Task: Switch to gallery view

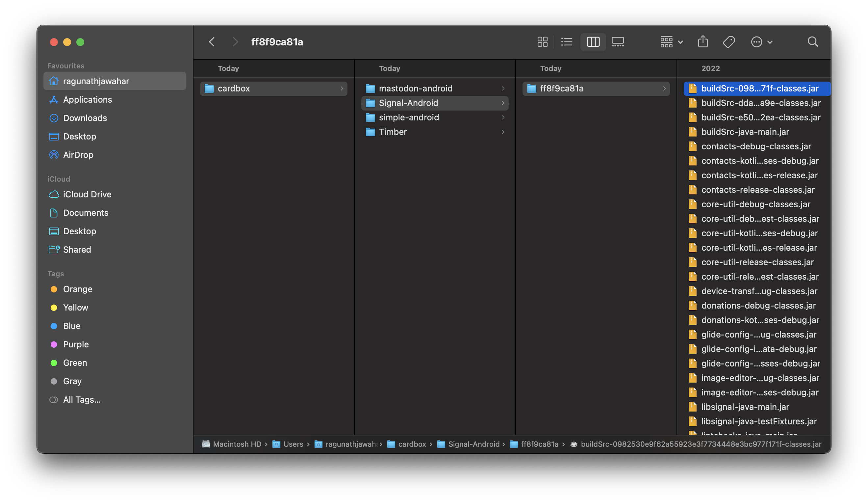Action: click(x=618, y=42)
